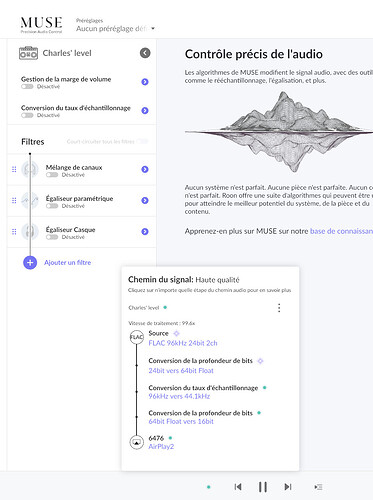The height and width of the screenshot is (500, 373).
Task: Click the green signal quality dot in the playback bar
Action: click(x=209, y=487)
